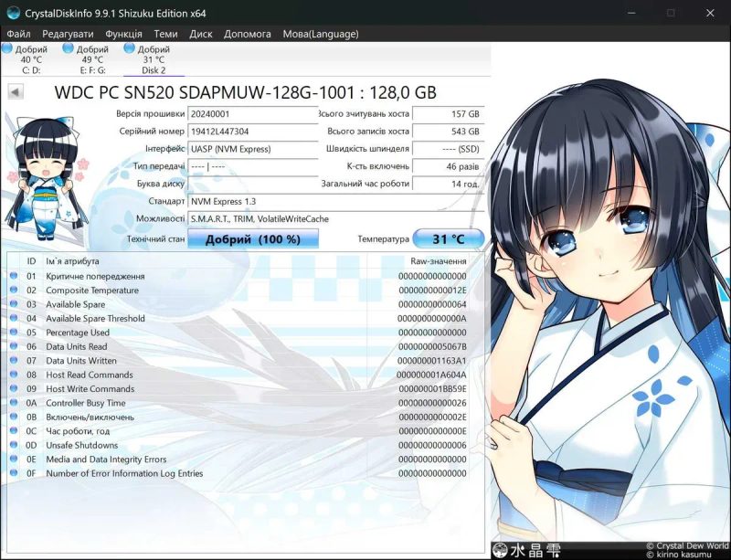Screen dimensions: 731x560
Task: Click the status orb of Available Spare Threshold row
Action: pos(14,318)
